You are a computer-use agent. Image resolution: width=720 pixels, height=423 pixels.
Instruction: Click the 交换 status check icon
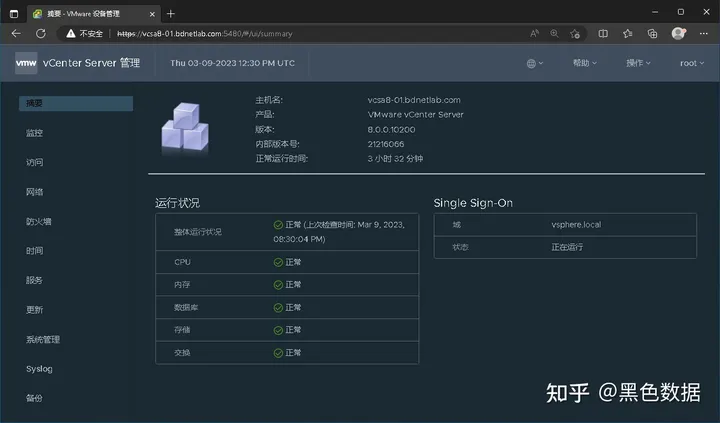click(x=278, y=353)
